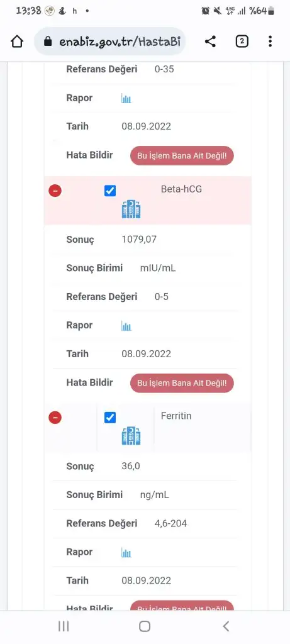Collapse the Ferritin result row
Image resolution: width=290 pixels, height=644 pixels.
(x=55, y=418)
